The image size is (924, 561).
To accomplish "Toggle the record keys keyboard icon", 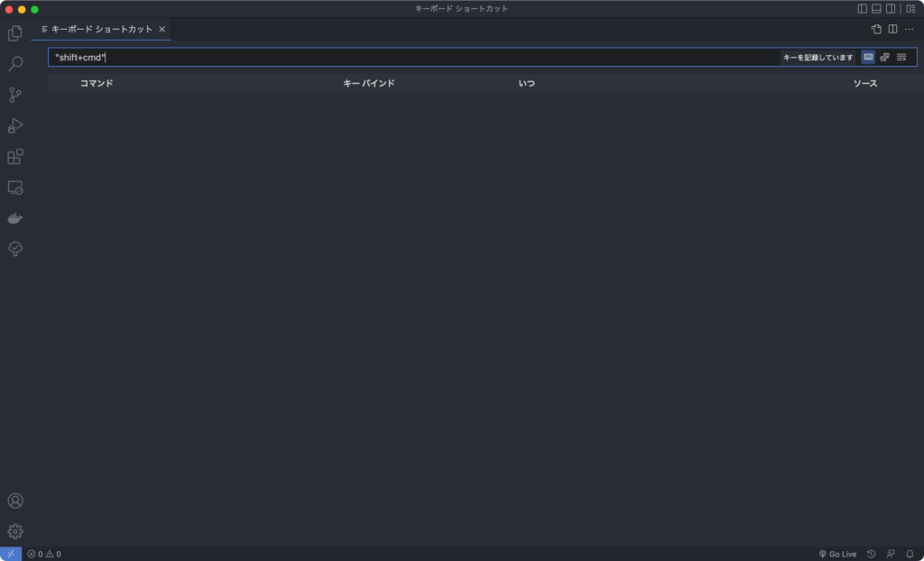I will tap(867, 57).
